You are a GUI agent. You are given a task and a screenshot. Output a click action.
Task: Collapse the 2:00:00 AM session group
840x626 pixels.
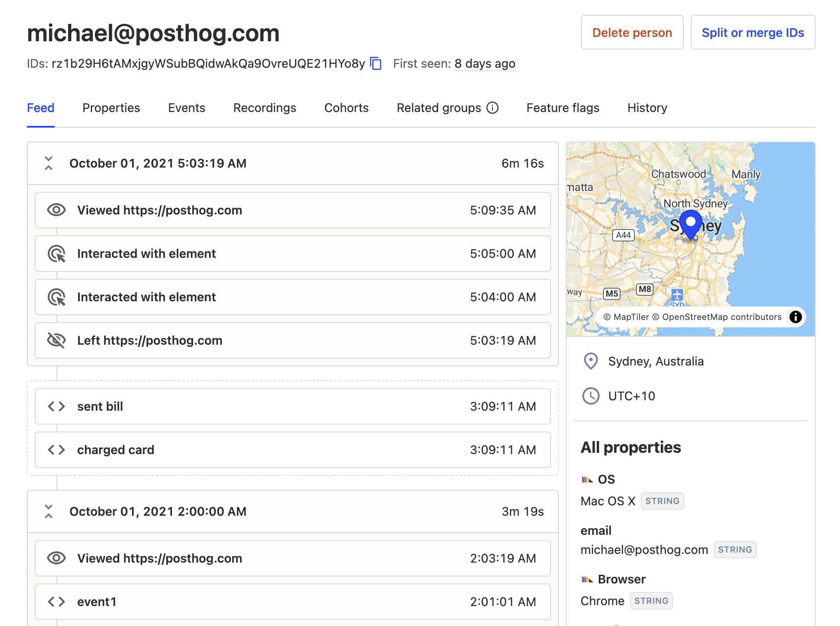[x=49, y=511]
